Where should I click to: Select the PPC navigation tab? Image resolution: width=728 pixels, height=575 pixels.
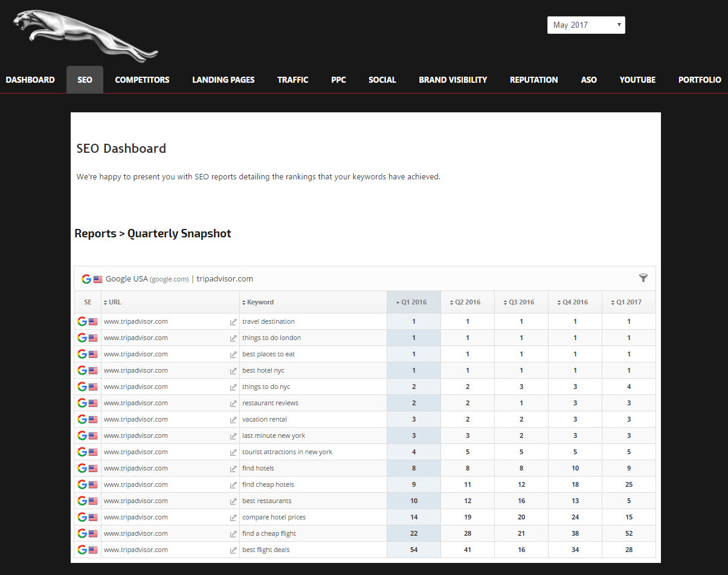tap(338, 80)
